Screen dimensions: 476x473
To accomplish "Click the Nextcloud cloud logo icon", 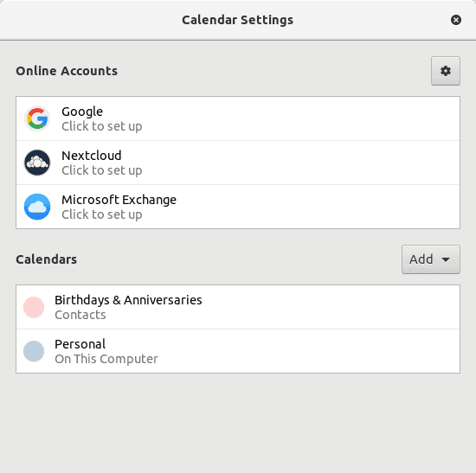I will 37,163.
